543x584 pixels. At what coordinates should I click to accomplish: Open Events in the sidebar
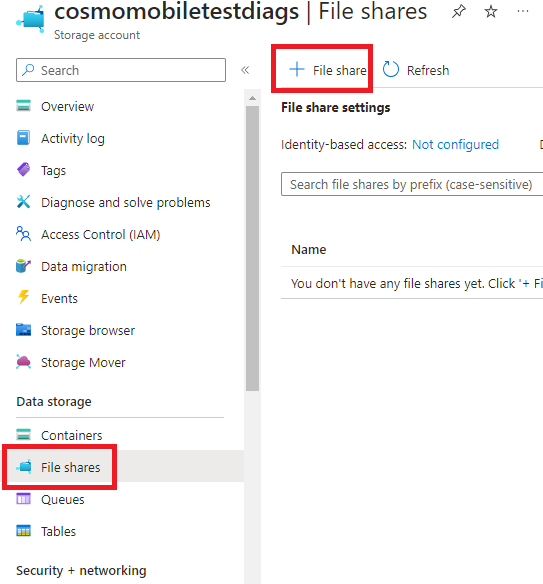(x=59, y=299)
